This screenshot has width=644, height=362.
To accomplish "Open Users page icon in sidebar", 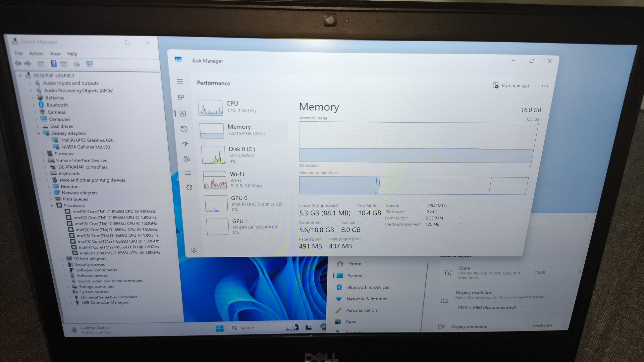I will click(186, 159).
